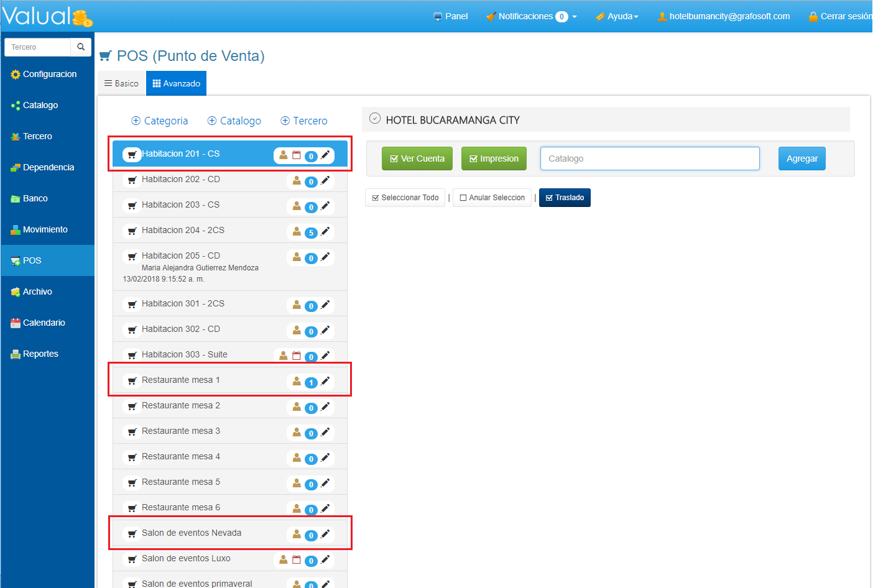Select Habitacion 303 - Suite row
878x588 pixels.
coord(230,354)
